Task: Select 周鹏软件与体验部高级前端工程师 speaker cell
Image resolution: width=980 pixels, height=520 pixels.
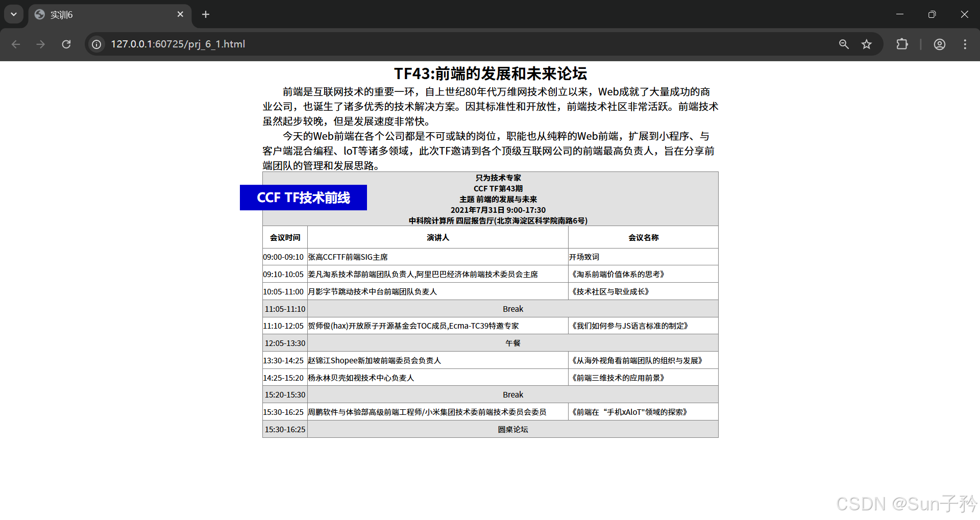Action: tap(438, 412)
